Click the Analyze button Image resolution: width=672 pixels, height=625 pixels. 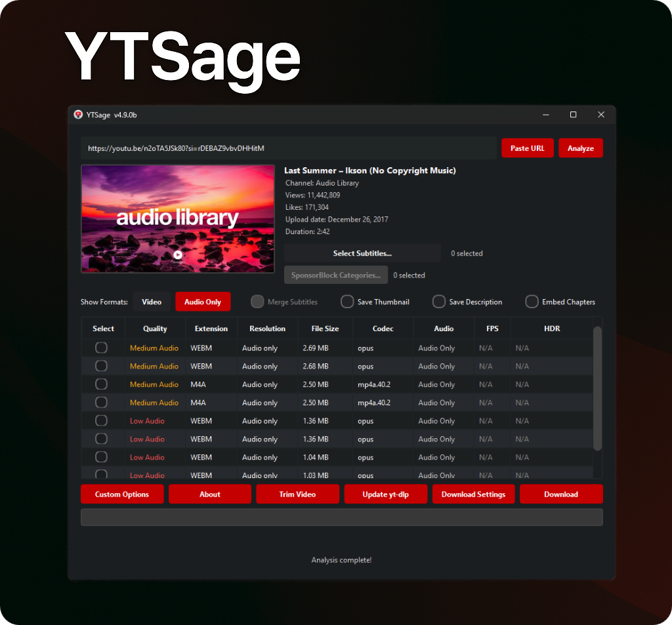click(x=580, y=148)
